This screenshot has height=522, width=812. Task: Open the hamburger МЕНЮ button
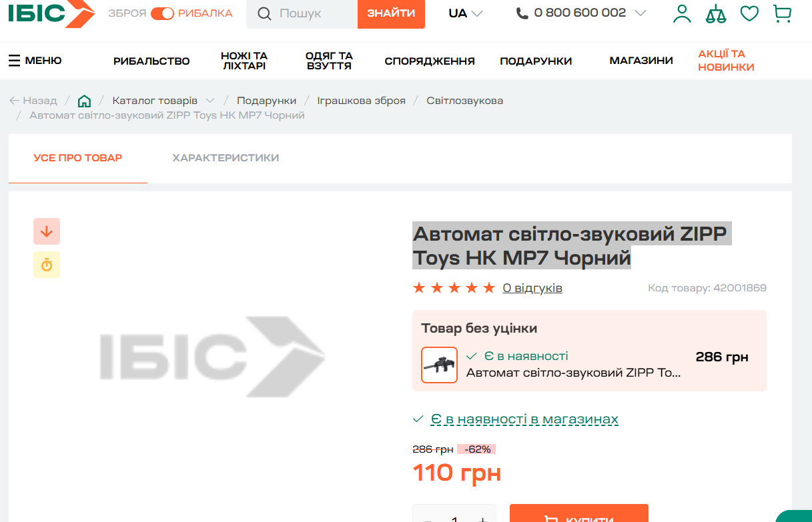pyautogui.click(x=35, y=61)
